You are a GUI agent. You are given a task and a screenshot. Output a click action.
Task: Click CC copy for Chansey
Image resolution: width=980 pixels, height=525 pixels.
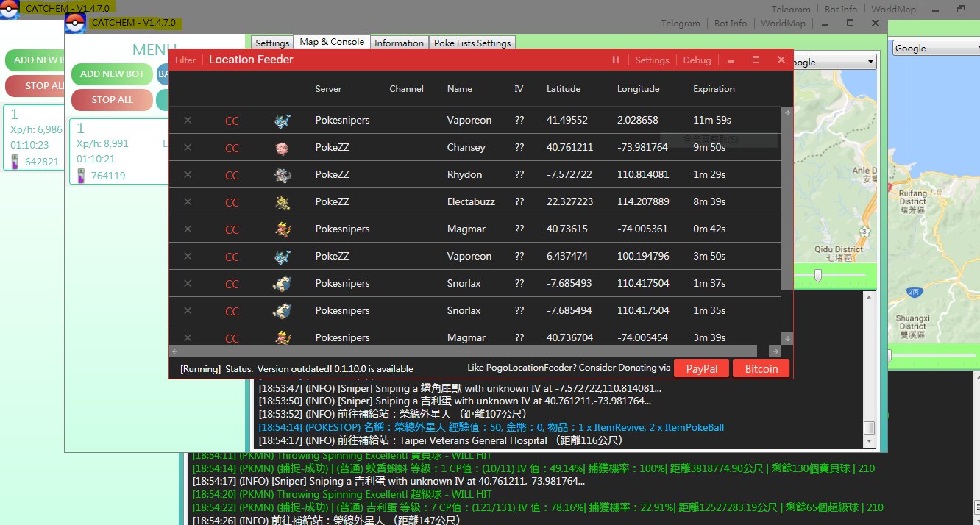click(232, 148)
